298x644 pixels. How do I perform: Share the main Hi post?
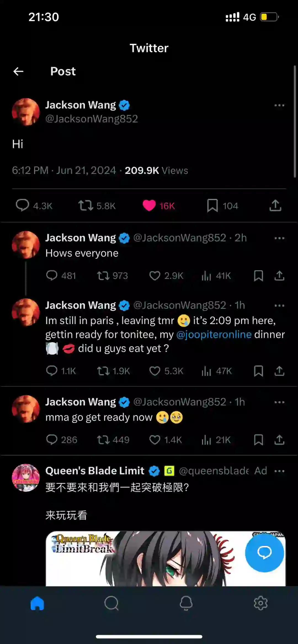275,206
